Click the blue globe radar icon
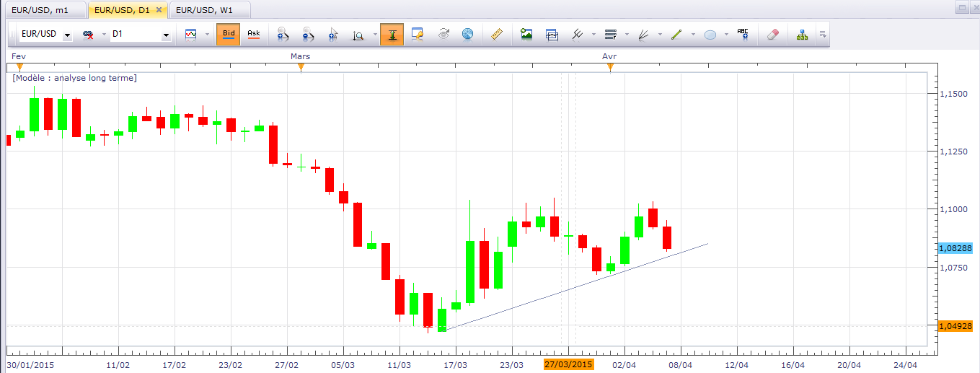 pyautogui.click(x=467, y=34)
